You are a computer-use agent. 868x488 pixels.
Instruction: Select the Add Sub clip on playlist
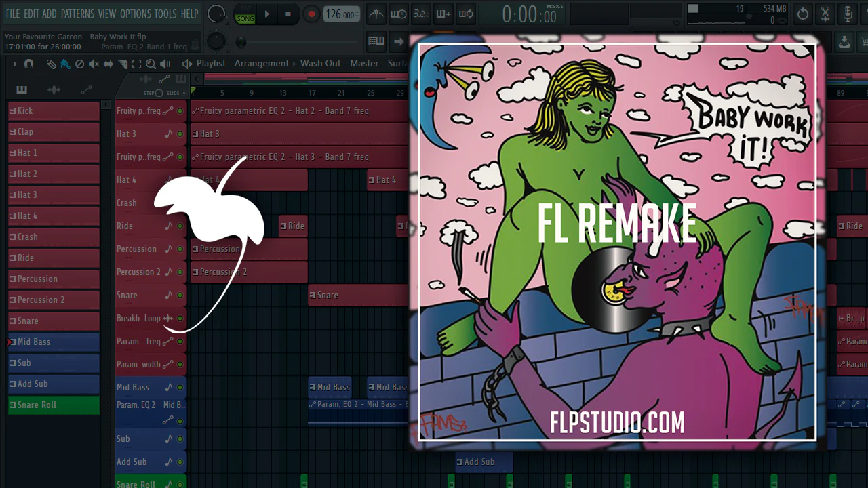click(x=484, y=462)
